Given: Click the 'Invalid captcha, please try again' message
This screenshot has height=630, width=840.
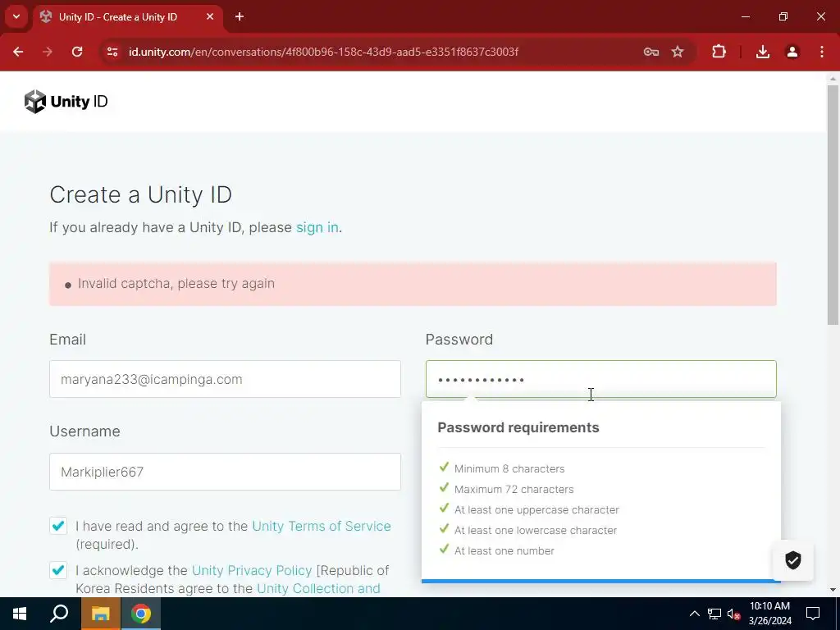Looking at the screenshot, I should (176, 283).
